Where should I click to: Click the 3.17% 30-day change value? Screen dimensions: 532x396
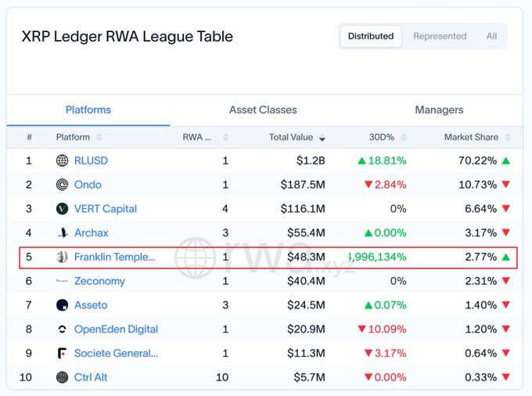tap(390, 353)
